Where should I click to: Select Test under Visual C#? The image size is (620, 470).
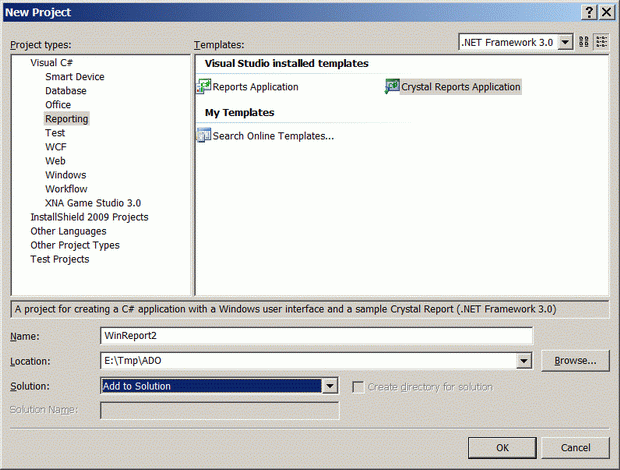[x=55, y=133]
